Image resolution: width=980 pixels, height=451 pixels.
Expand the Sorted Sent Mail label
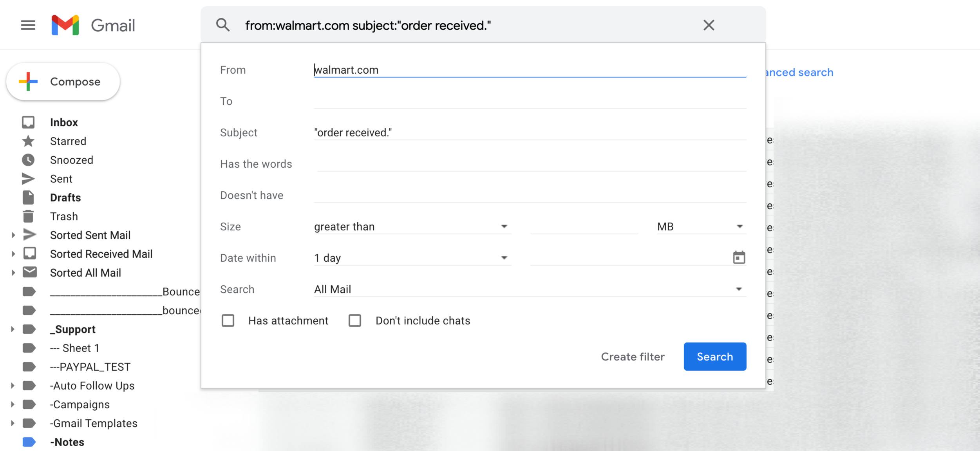(13, 235)
